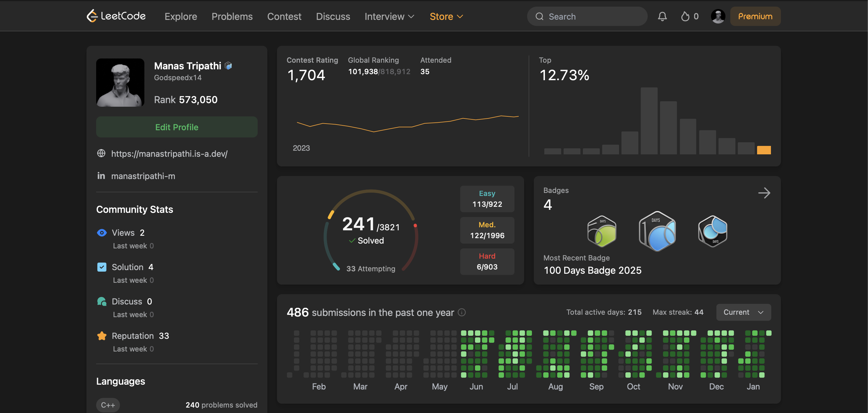Click the LeetCode logo
868x413 pixels.
(x=116, y=16)
